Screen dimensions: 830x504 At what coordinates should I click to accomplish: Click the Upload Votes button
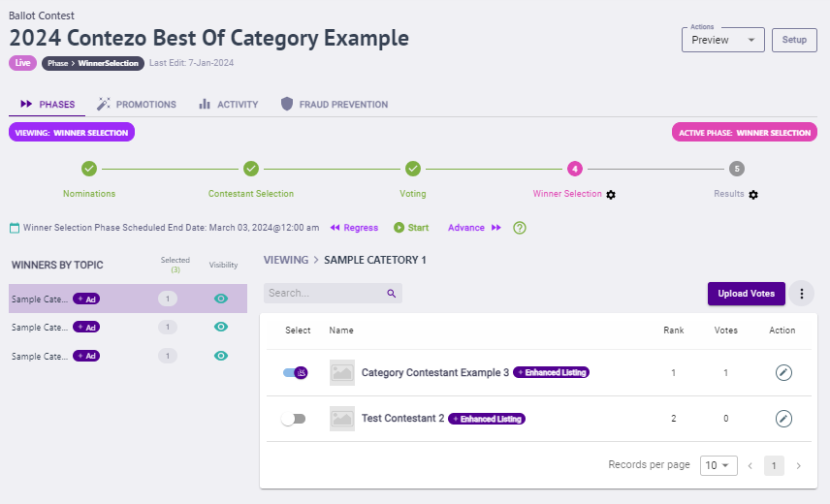[746, 294]
